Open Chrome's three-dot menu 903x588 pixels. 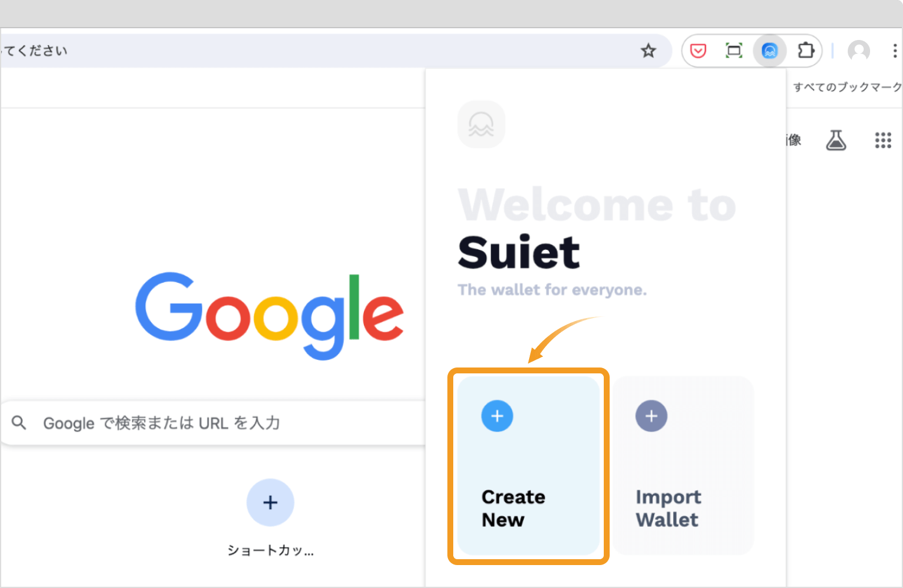tap(895, 51)
